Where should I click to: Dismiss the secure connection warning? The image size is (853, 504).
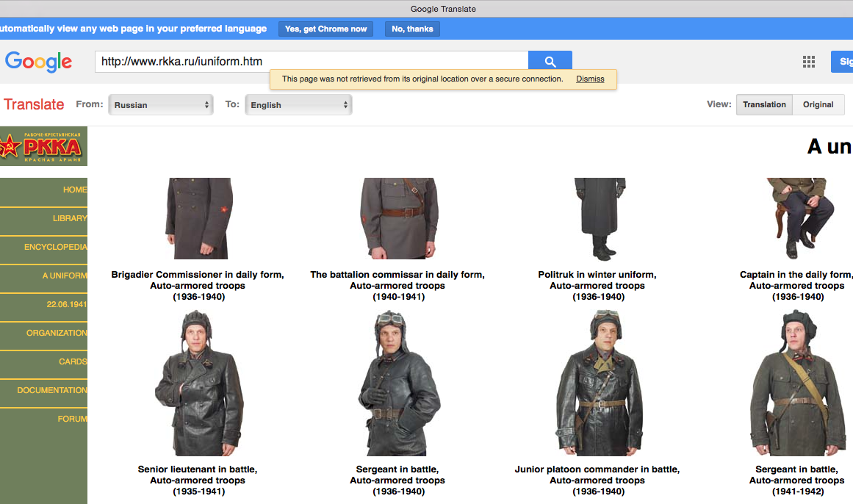point(590,79)
